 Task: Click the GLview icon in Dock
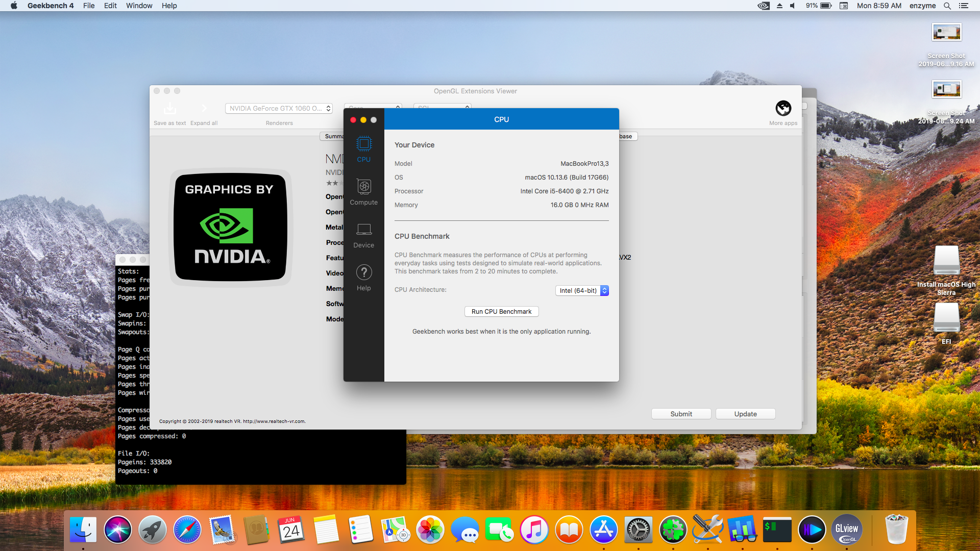[x=846, y=531]
